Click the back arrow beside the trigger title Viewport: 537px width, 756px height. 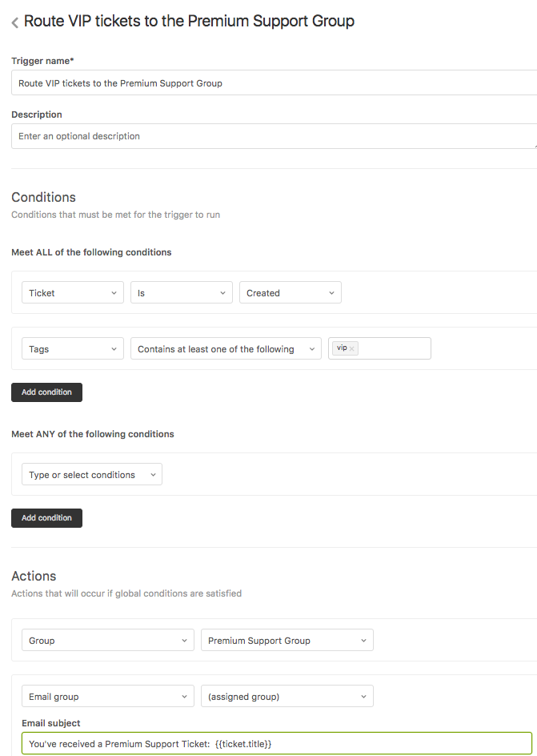click(x=15, y=23)
